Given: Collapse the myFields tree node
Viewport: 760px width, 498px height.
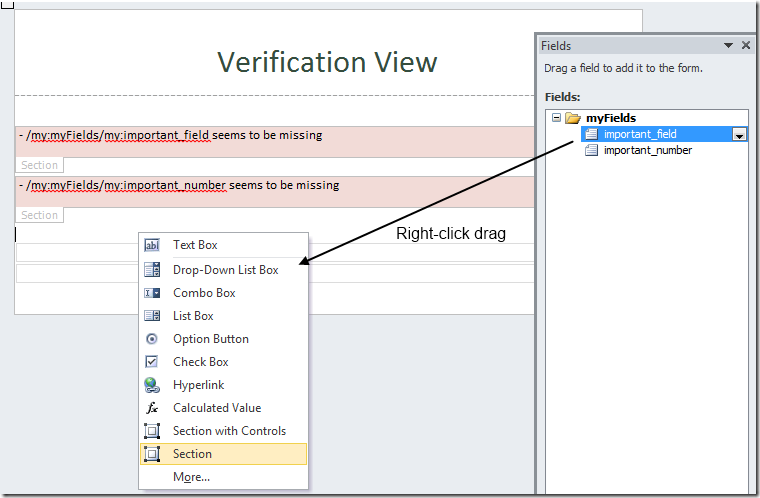Looking at the screenshot, I should 556,118.
